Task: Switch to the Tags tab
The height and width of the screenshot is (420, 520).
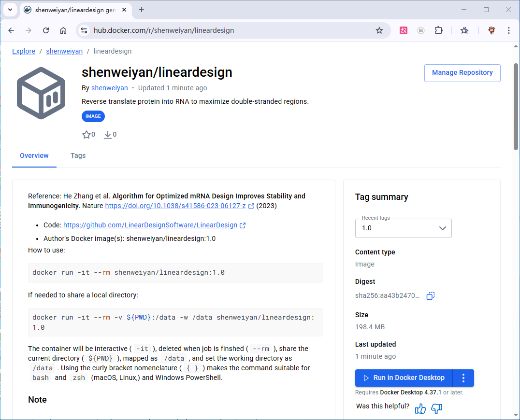Action: (78, 155)
